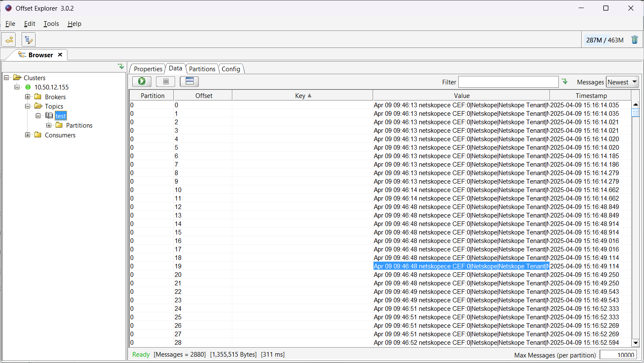The height and width of the screenshot is (363, 644).
Task: Click the Offset Explorer app logo in title bar
Action: 8,8
